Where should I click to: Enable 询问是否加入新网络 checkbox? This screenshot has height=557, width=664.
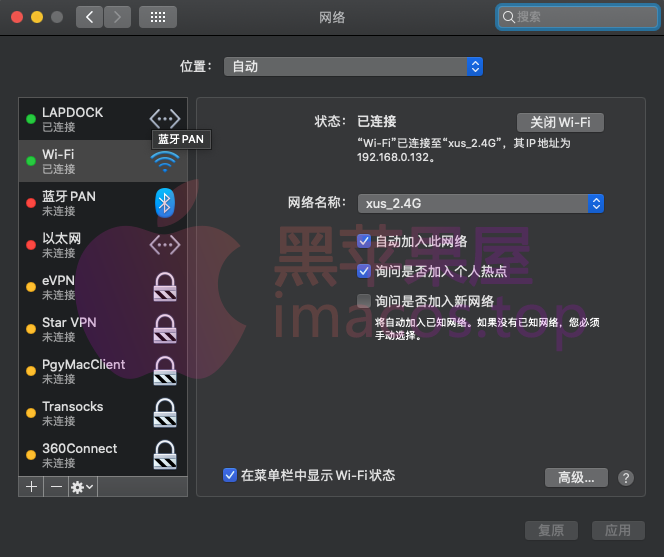point(364,301)
